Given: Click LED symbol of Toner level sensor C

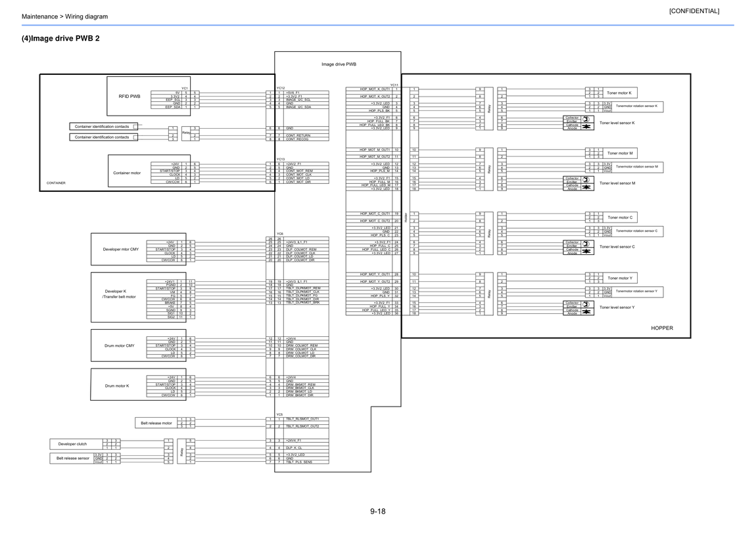Looking at the screenshot, I should point(586,251).
